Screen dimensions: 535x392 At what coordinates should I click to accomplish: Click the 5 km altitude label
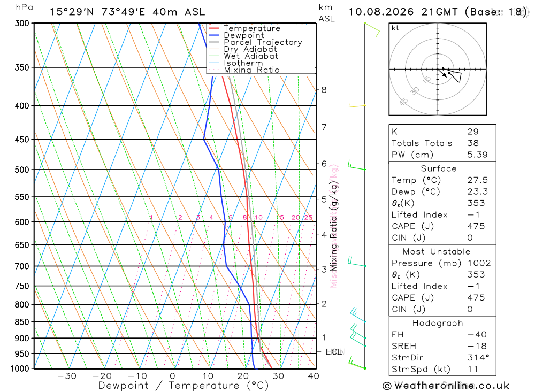(324, 199)
